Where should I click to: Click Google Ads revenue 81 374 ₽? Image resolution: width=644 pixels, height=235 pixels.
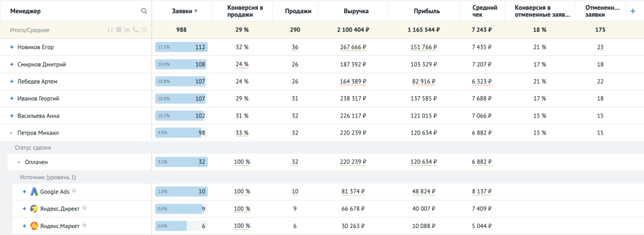click(353, 192)
